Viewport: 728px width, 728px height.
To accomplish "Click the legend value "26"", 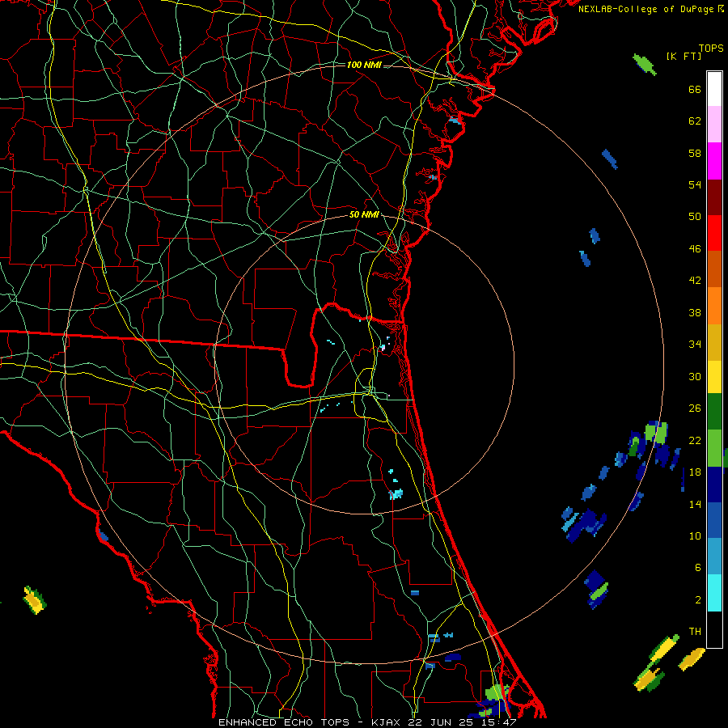I will pyautogui.click(x=695, y=408).
